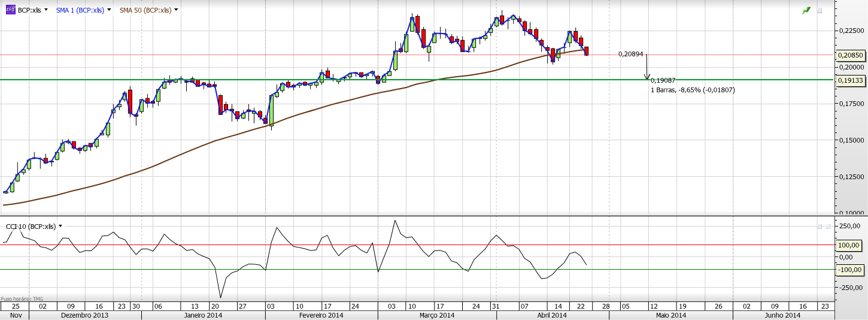Viewport: 868px width, 320px height.
Task: Open the CCI 10 indicator dropdown
Action: coord(60,227)
